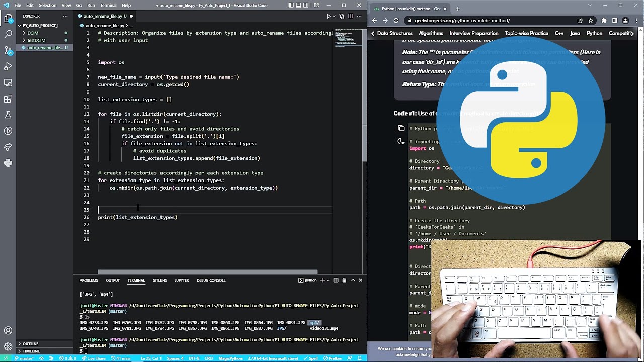
Task: Open run button dropdown arrow
Action: click(334, 16)
